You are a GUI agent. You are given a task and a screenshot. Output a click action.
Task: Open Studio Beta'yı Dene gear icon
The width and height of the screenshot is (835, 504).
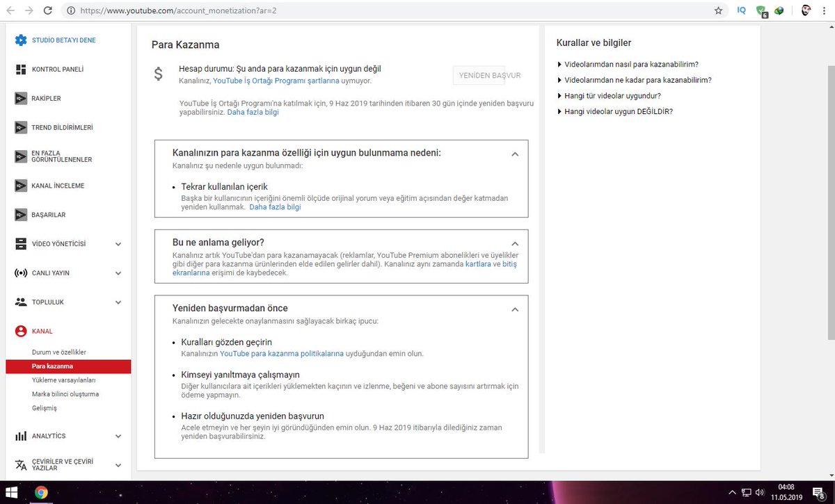[21, 40]
